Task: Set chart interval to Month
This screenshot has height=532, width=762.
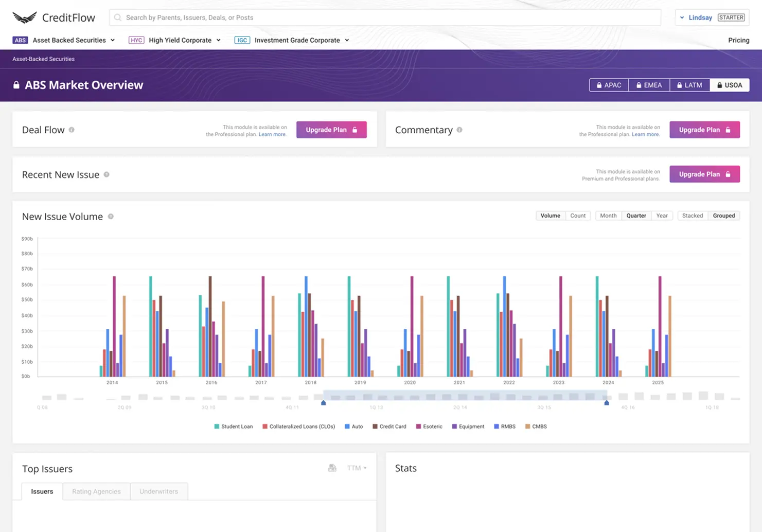Action: click(608, 216)
